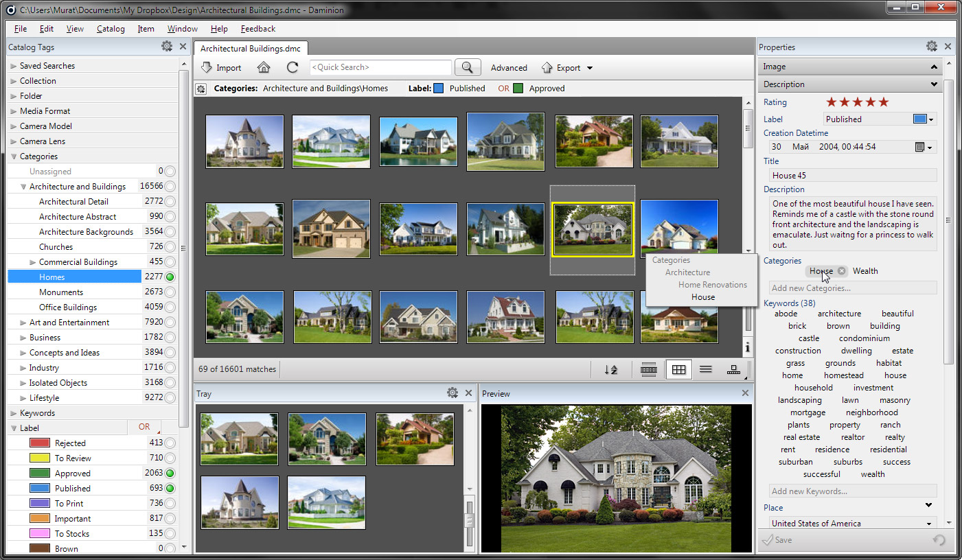Viewport: 962px width, 560px height.
Task: Click the Import button
Action: (221, 67)
